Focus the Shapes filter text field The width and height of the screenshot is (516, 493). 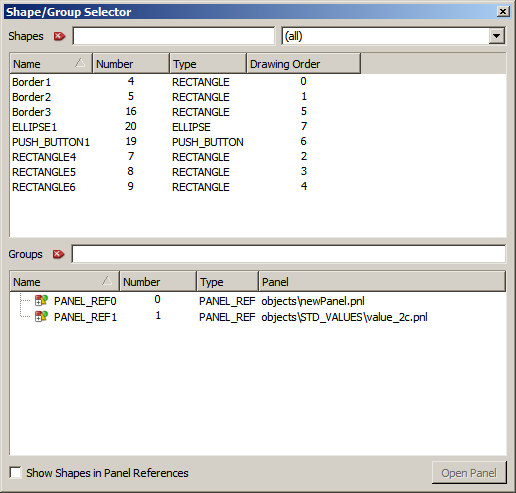click(174, 36)
